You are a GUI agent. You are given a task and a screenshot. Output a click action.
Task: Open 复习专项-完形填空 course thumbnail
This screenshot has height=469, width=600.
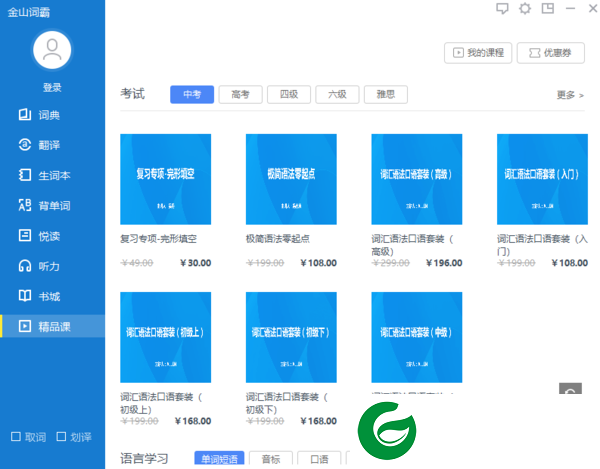coord(165,179)
